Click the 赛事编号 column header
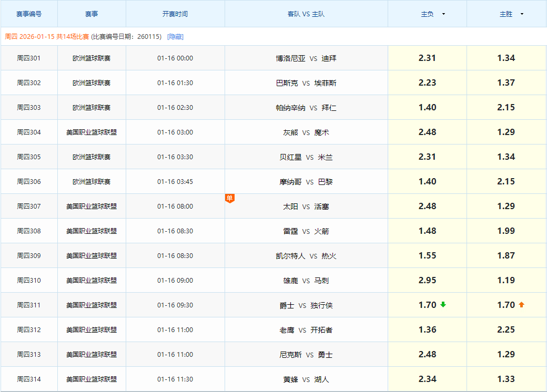This screenshot has height=392, width=547. tap(29, 14)
